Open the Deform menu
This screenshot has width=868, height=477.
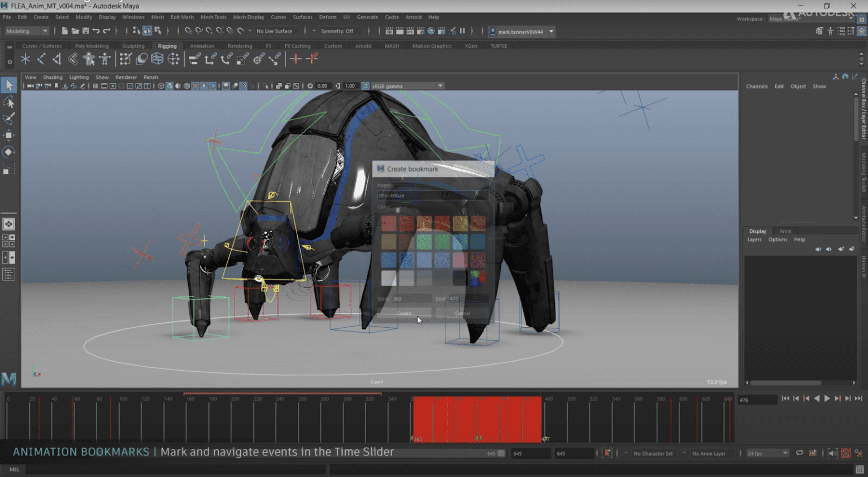[328, 17]
